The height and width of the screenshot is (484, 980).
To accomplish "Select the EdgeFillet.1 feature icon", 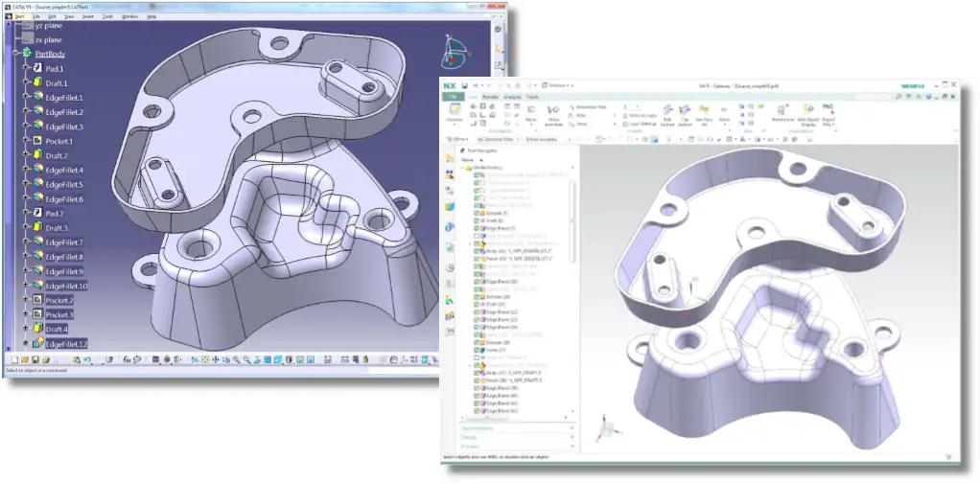I will tap(37, 98).
